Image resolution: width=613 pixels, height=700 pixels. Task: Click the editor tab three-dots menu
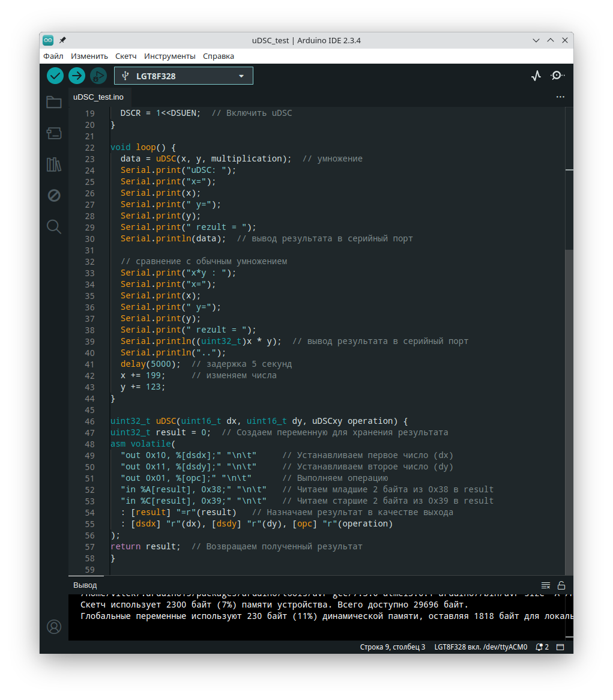[560, 97]
